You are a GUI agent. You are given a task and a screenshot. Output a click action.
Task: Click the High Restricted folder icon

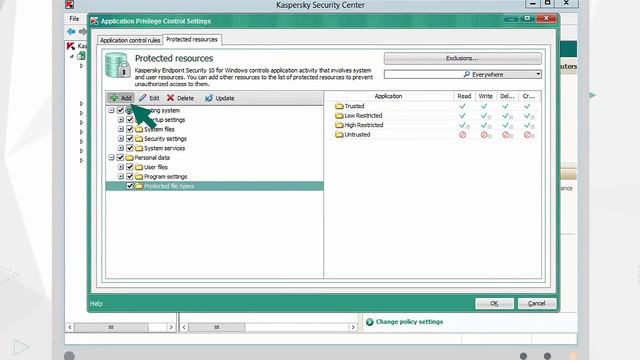point(339,125)
